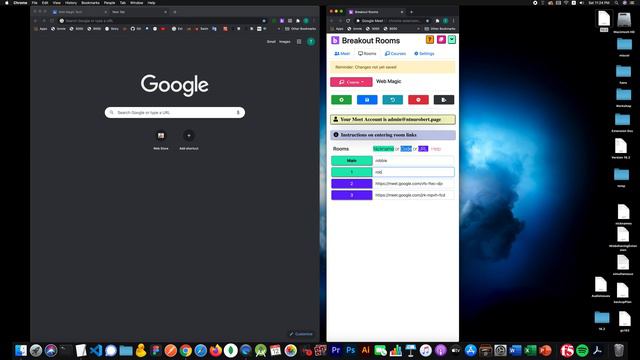The width and height of the screenshot is (640, 360).
Task: Open Google Chrome from the dock
Action: tap(186, 350)
